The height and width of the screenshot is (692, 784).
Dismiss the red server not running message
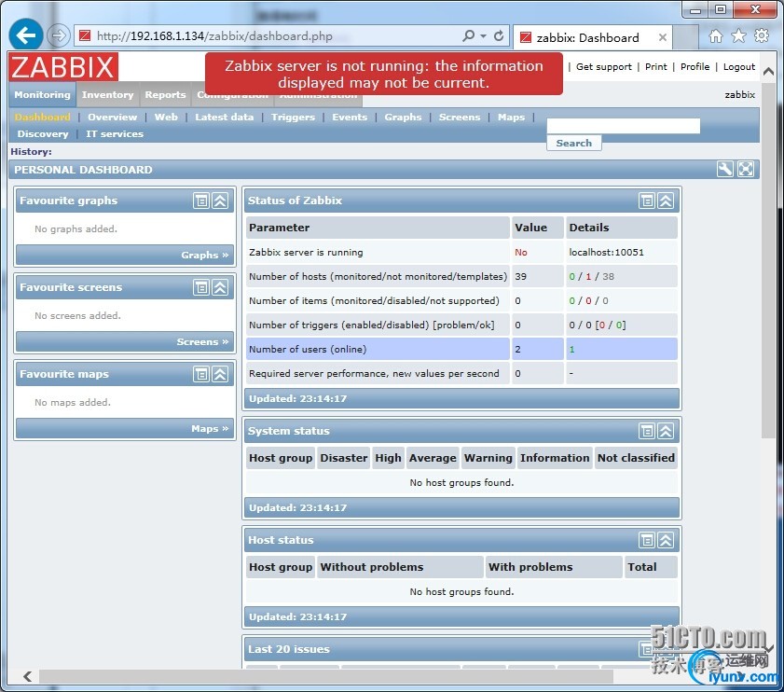coord(383,74)
